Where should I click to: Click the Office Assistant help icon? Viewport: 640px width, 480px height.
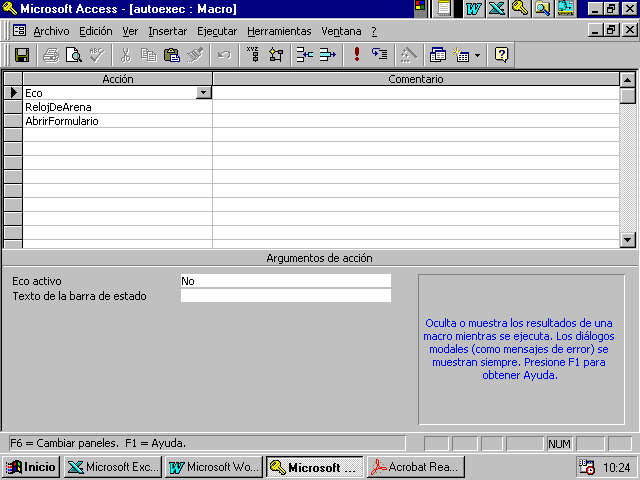(x=501, y=55)
